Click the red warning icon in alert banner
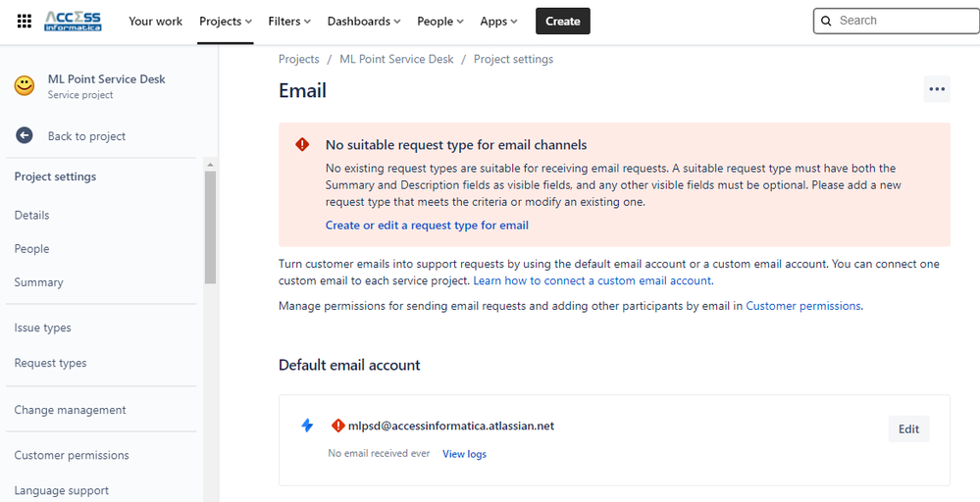This screenshot has width=980, height=502. 302,145
